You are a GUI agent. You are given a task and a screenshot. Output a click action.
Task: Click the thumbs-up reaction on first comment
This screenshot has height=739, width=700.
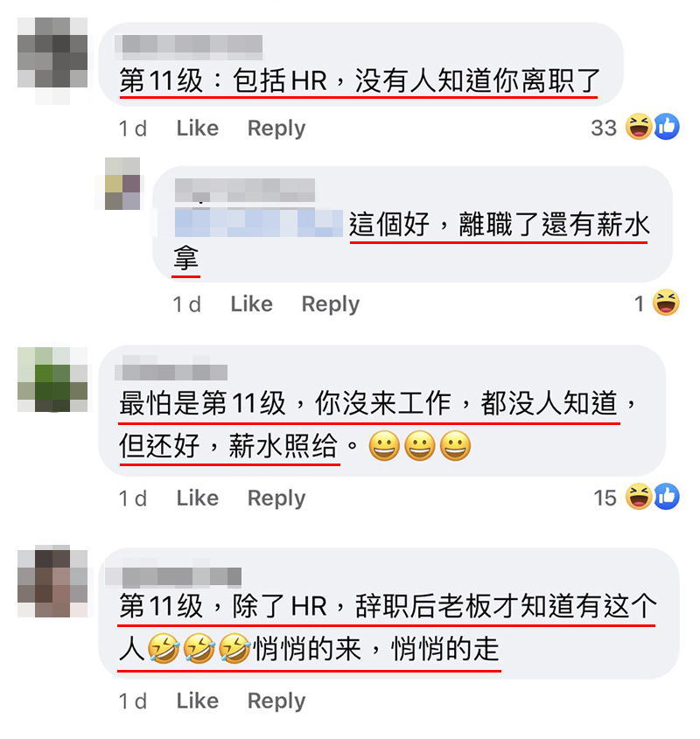(x=666, y=127)
